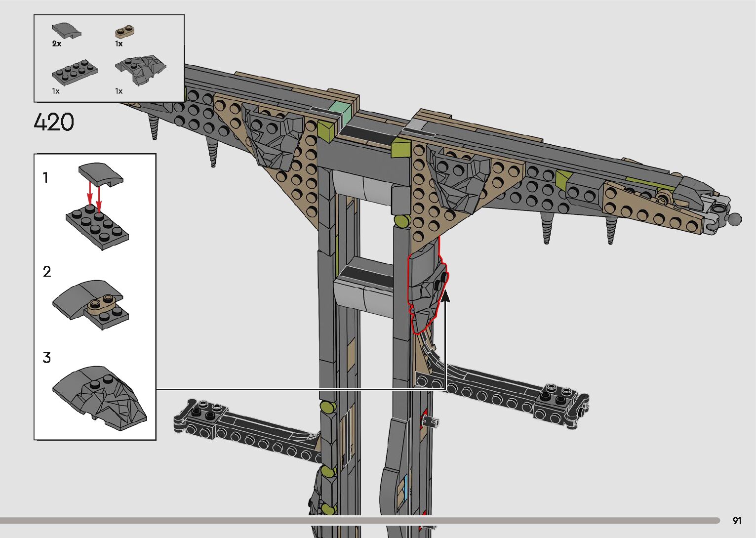
Task: Open the sub-step 2 assembly image
Action: click(x=90, y=304)
